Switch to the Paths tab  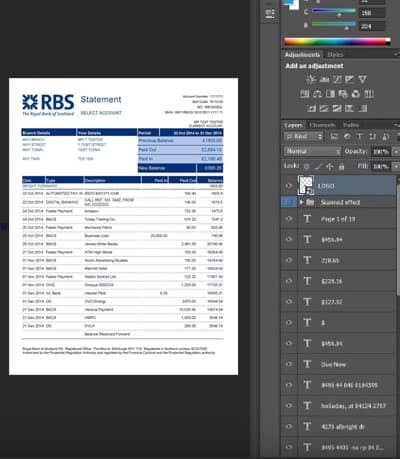point(351,125)
